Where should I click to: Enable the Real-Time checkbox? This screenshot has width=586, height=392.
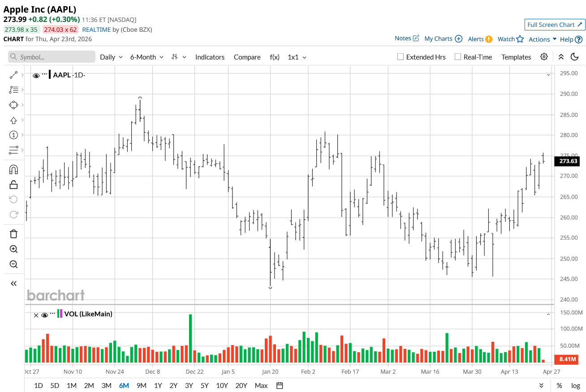point(458,57)
